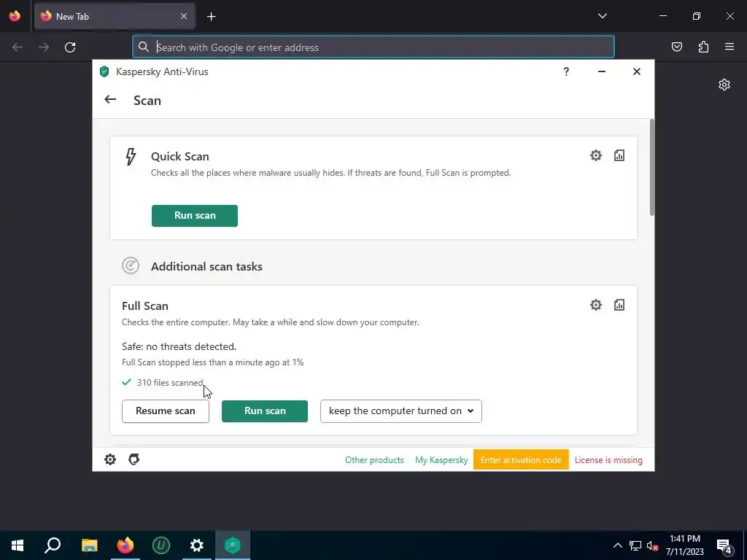Image resolution: width=747 pixels, height=560 pixels.
Task: Open Windows Settings from taskbar
Action: coord(197,545)
